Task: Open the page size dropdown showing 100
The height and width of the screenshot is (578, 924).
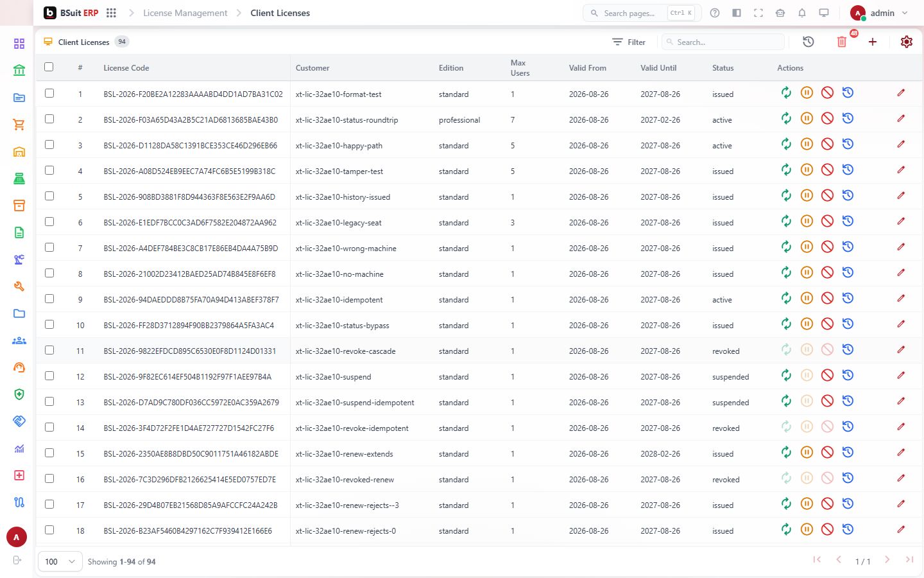Action: 60,561
